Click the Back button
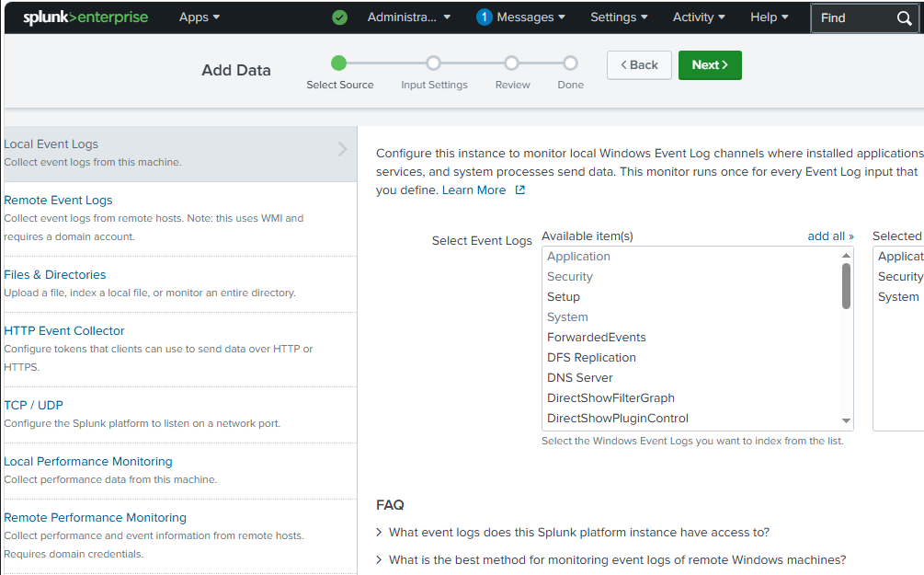 coord(639,65)
